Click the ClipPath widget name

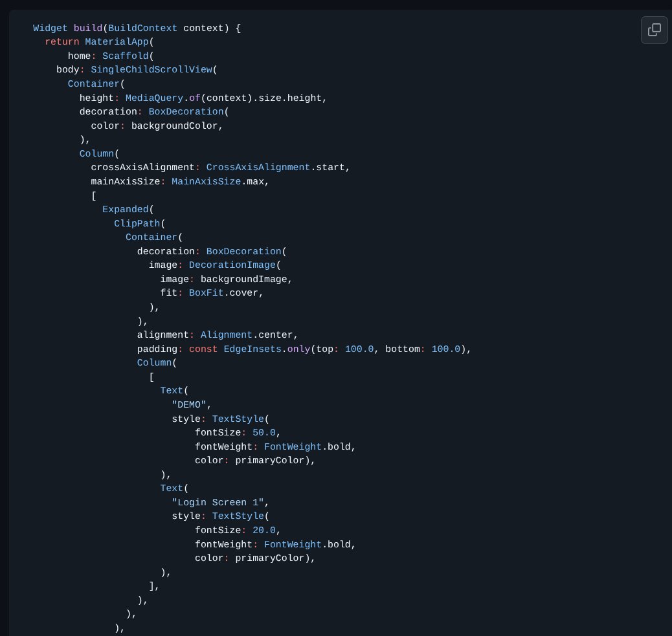click(137, 223)
